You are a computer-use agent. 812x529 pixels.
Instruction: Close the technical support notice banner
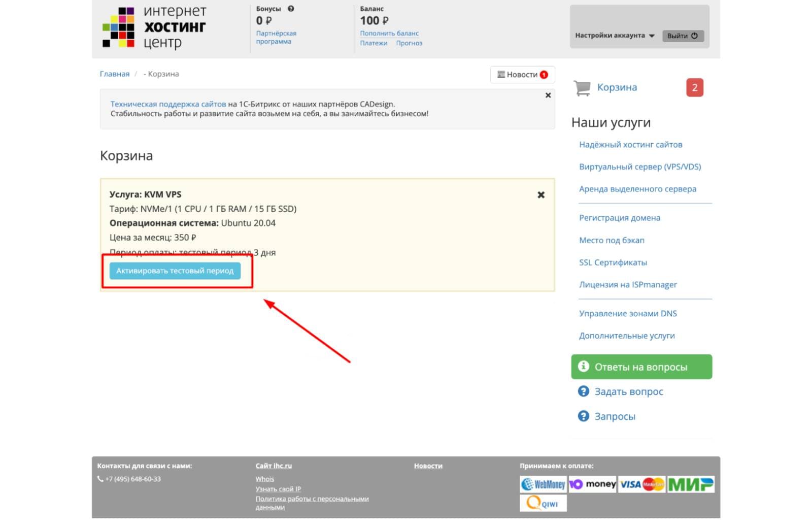(x=548, y=95)
